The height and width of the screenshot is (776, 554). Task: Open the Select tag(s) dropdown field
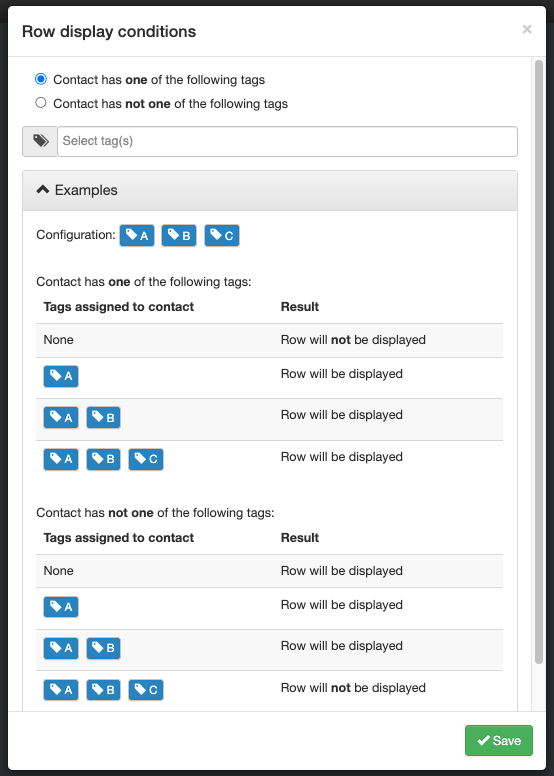click(288, 142)
